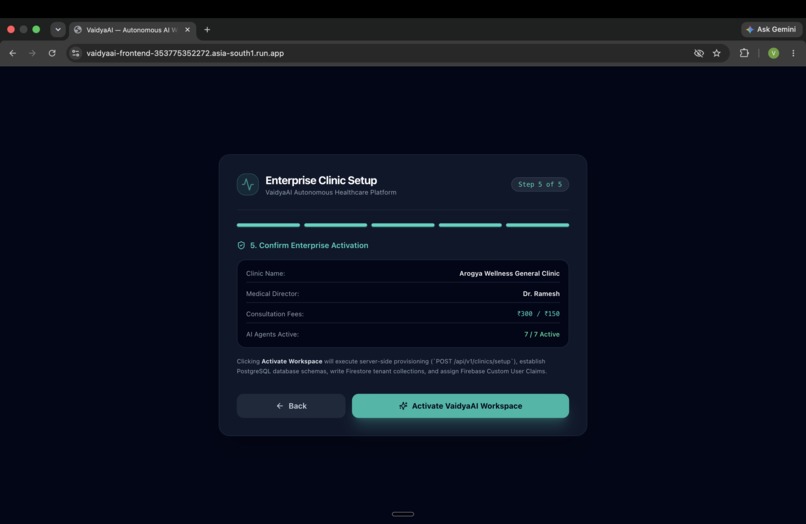The height and width of the screenshot is (524, 806).
Task: Open a new browser tab
Action: tap(207, 29)
